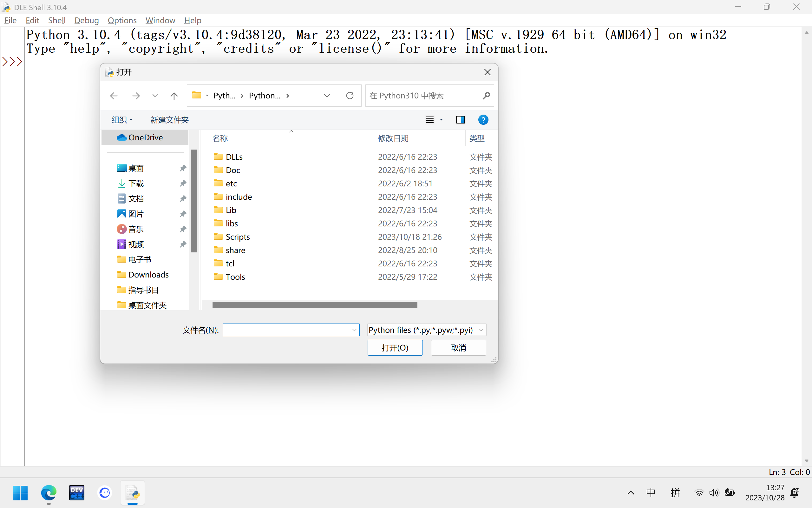This screenshot has width=812, height=508.
Task: Sort by 修改日期 column header
Action: [393, 138]
